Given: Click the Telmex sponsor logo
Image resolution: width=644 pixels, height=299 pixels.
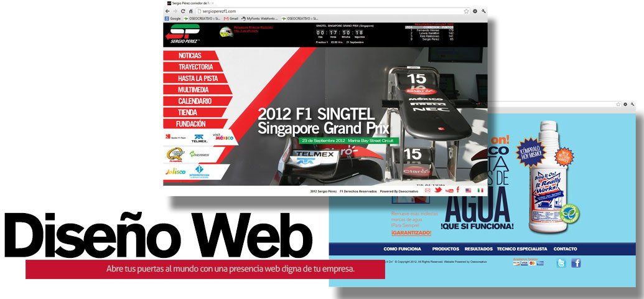Looking at the screenshot, I should (x=199, y=138).
